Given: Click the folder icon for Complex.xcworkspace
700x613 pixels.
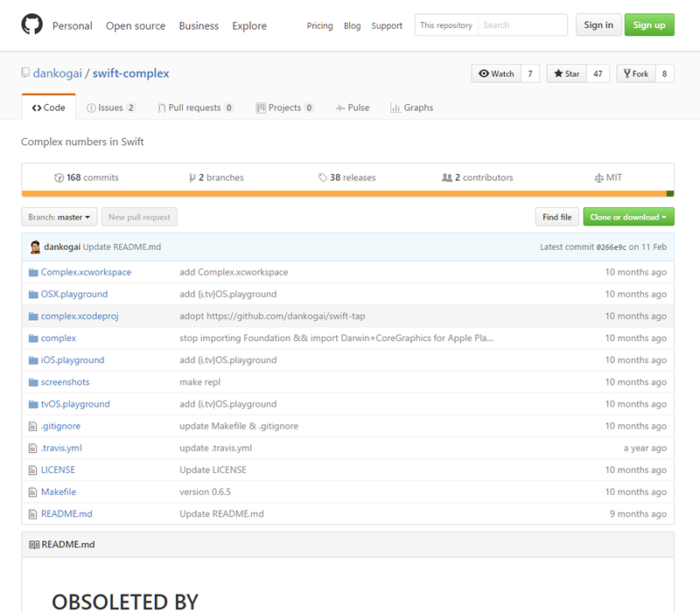Looking at the screenshot, I should pyautogui.click(x=33, y=272).
